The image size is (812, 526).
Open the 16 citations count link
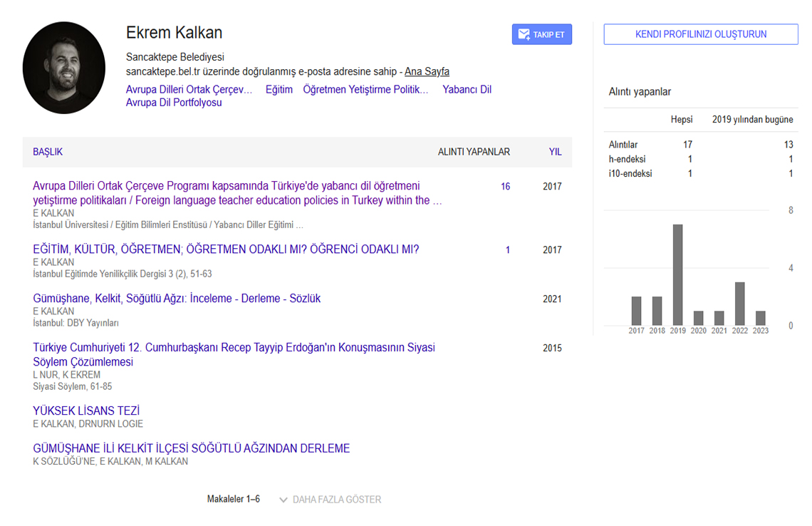(505, 187)
